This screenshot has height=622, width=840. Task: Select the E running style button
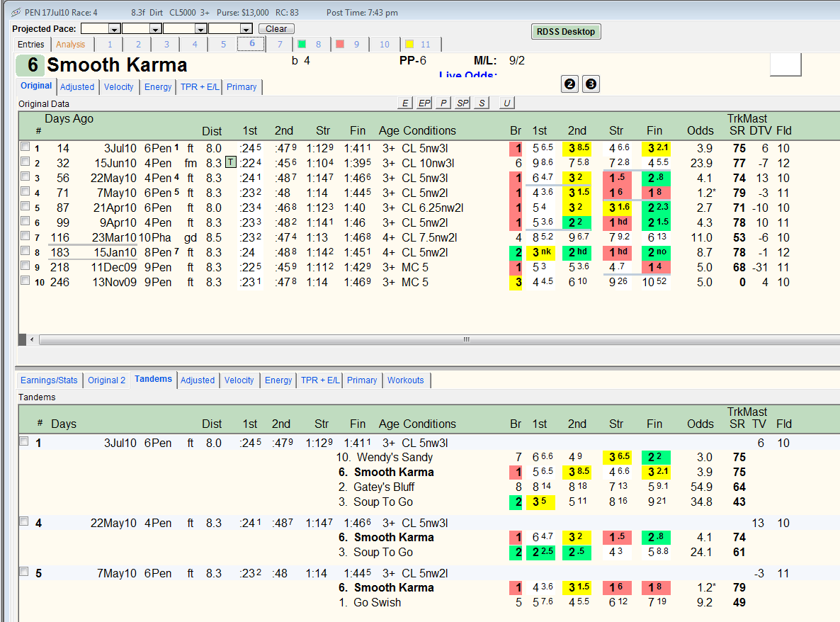click(x=405, y=103)
